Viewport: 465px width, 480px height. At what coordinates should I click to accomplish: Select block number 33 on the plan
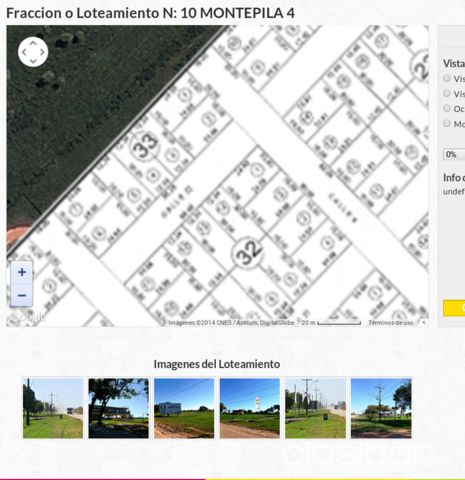145,146
